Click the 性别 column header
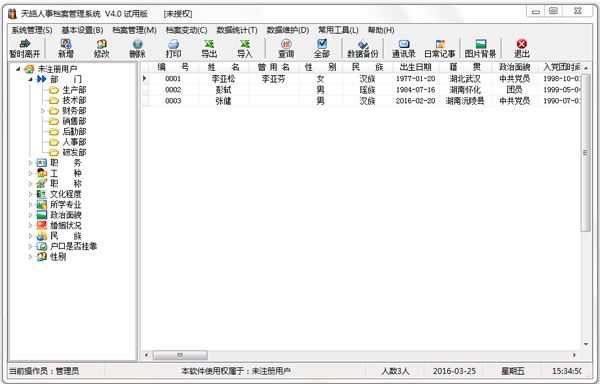This screenshot has width=600, height=384. click(x=320, y=67)
